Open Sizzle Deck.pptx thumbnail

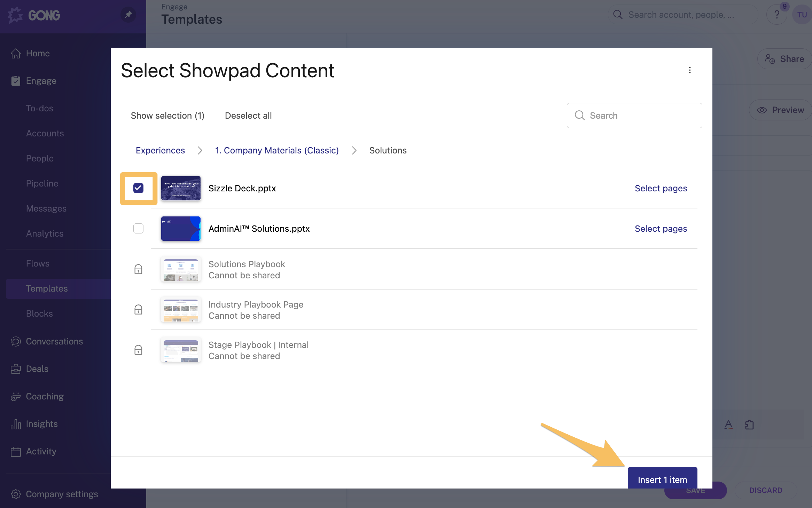pos(181,188)
